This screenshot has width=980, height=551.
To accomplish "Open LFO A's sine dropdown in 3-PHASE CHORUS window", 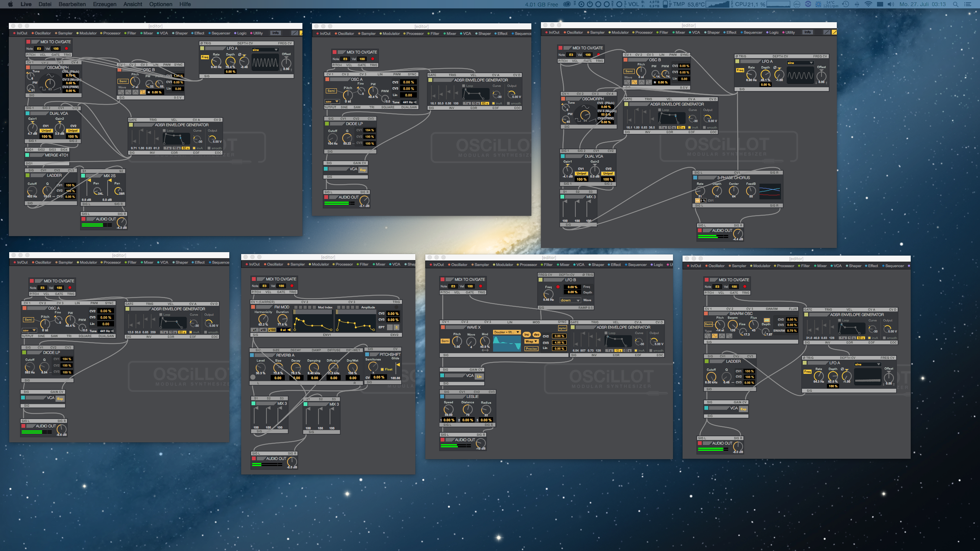I will pos(800,63).
